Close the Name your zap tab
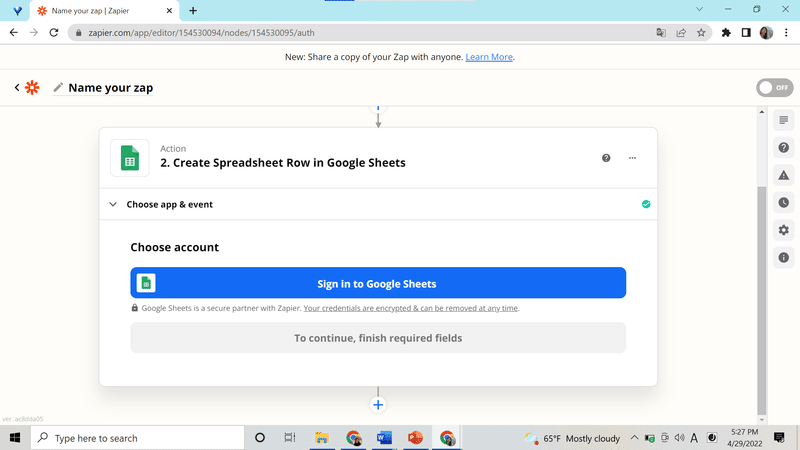800x450 pixels. pos(169,11)
